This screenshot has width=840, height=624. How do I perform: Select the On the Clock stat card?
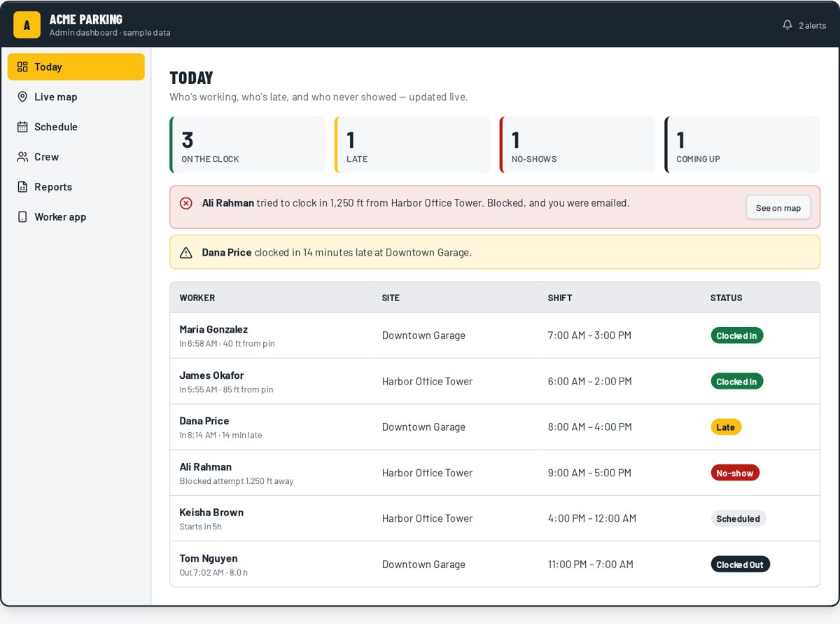248,145
